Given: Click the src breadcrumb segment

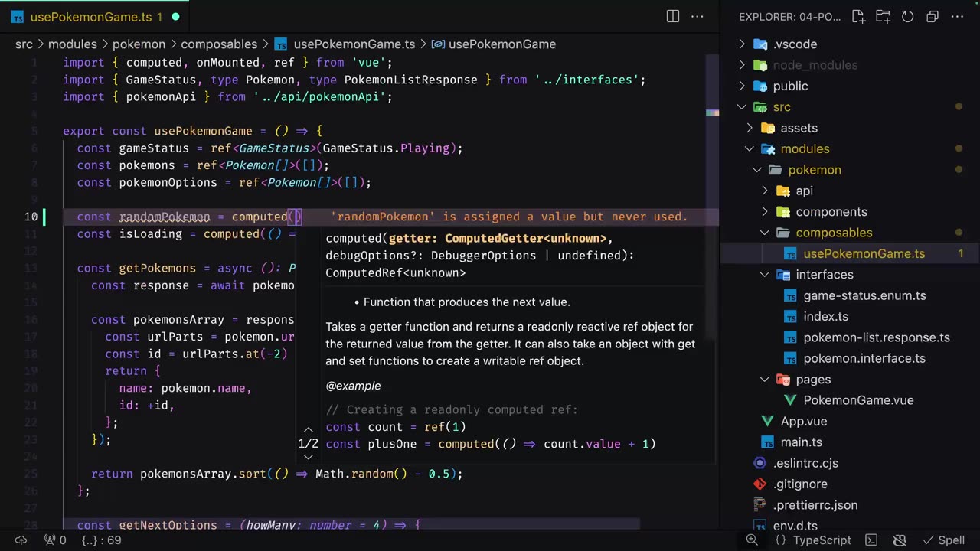Looking at the screenshot, I should click(x=24, y=44).
